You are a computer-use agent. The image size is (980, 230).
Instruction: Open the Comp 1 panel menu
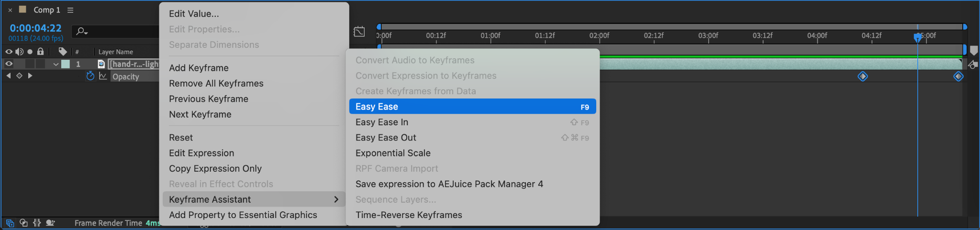tap(70, 10)
